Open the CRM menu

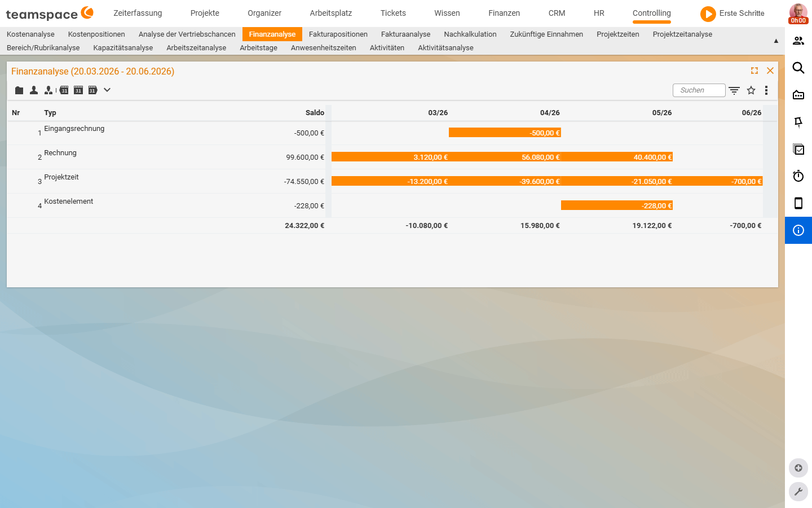(557, 13)
